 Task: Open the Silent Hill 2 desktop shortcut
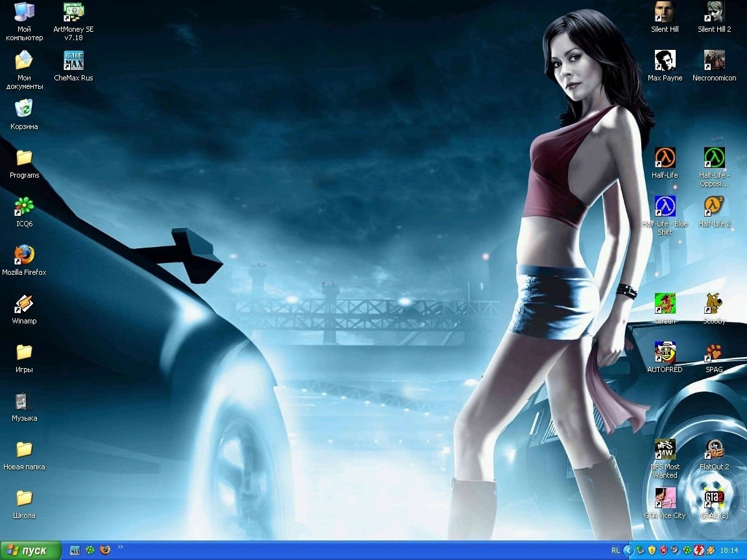[x=714, y=12]
